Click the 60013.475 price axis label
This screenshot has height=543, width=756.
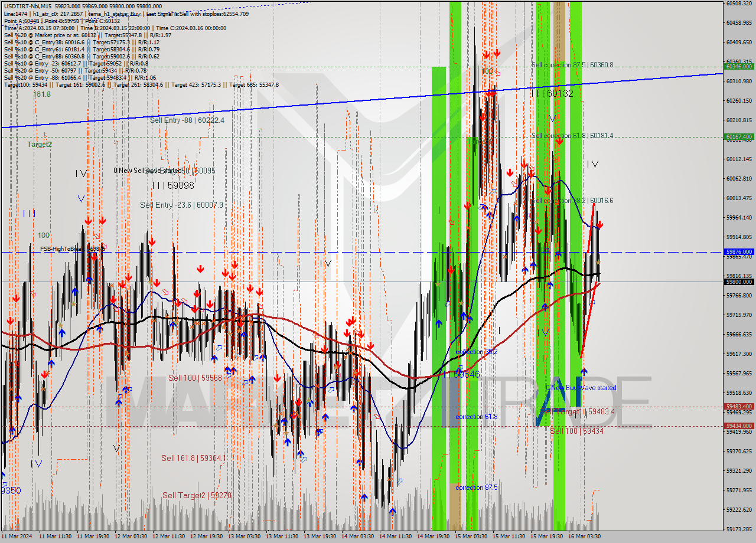click(739, 198)
